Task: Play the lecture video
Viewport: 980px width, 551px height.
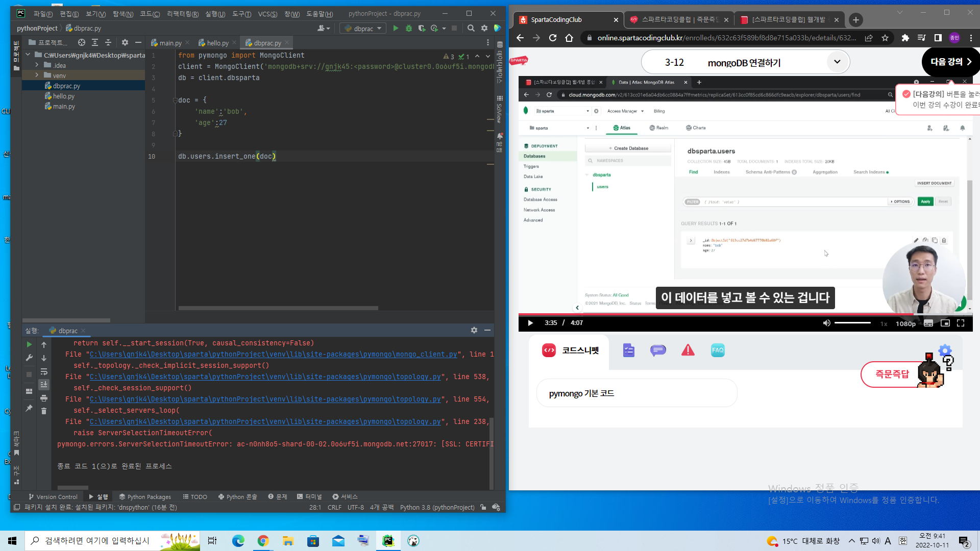Action: (530, 323)
